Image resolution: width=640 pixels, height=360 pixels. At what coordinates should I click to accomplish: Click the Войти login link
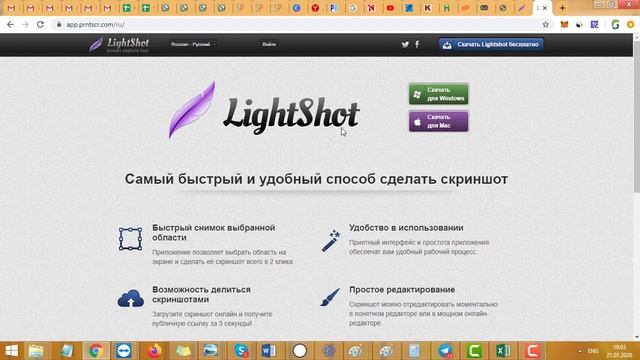coord(269,44)
